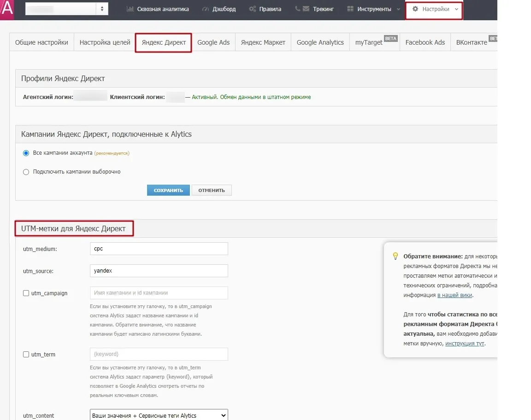531x420 pixels.
Task: Open the 'инструкция тут' link
Action: (465, 344)
